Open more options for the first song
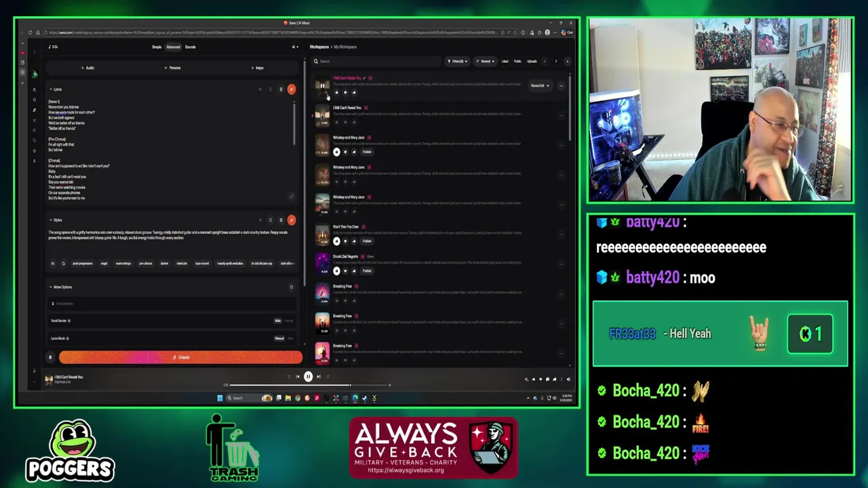868x488 pixels. pos(561,85)
